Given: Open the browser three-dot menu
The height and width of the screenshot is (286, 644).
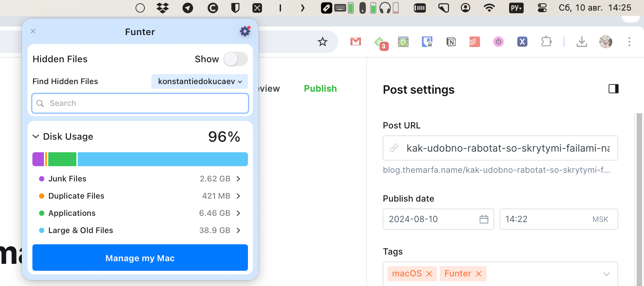Looking at the screenshot, I should [x=629, y=42].
